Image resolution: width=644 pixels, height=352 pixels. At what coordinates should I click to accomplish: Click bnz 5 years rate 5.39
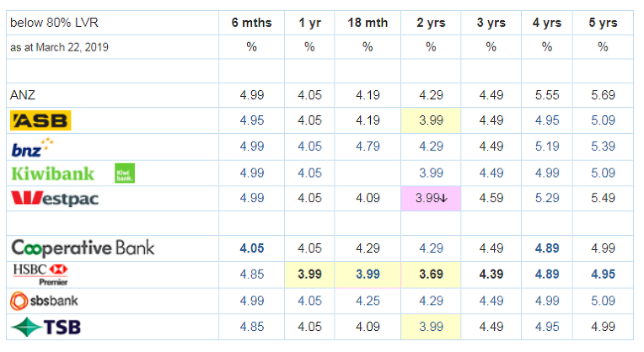[x=603, y=147]
